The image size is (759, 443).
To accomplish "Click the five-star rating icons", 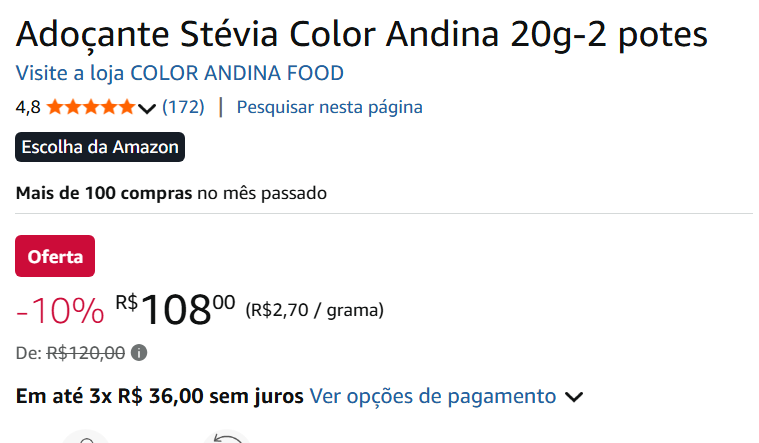I will [90, 107].
